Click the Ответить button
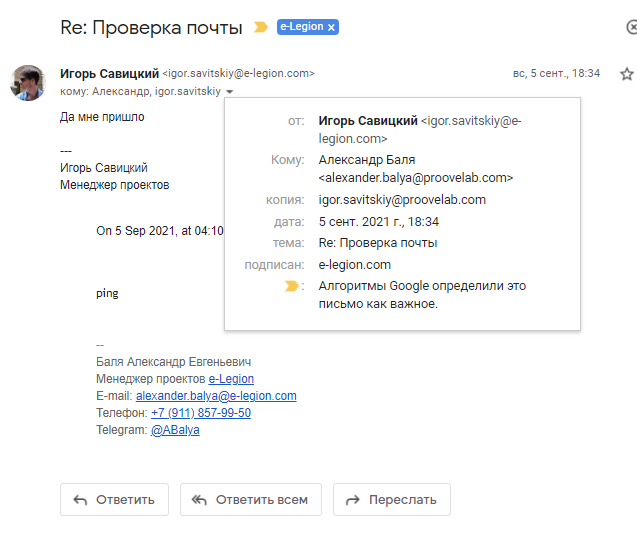This screenshot has height=557, width=637. pos(114,499)
